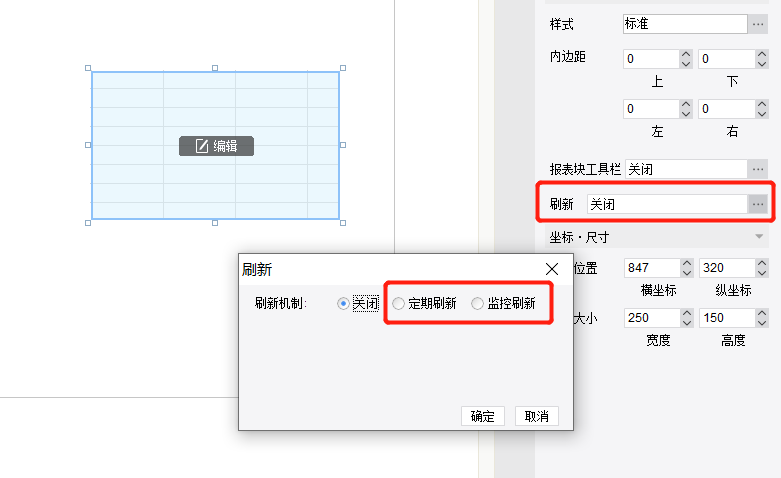781x478 pixels.
Task: Increase the bottom padding 下 stepper
Action: click(x=762, y=54)
